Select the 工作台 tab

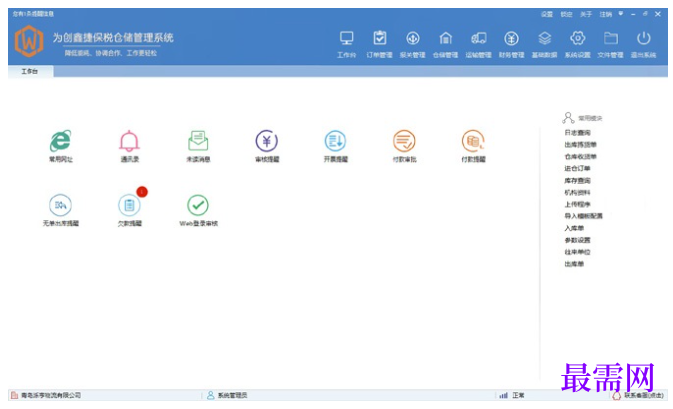point(30,71)
